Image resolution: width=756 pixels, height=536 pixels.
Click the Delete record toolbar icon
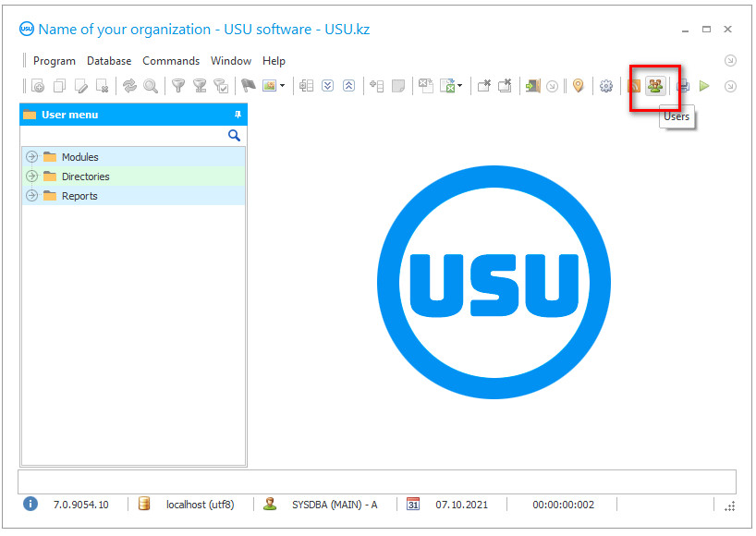[x=103, y=86]
